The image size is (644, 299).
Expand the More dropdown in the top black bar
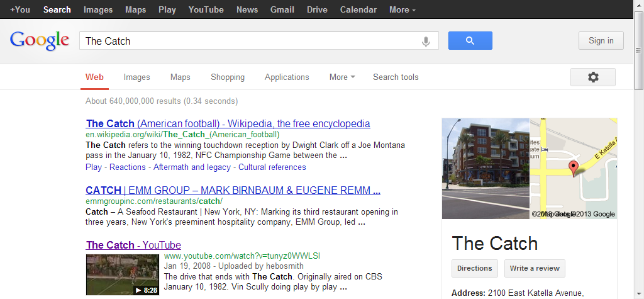402,10
